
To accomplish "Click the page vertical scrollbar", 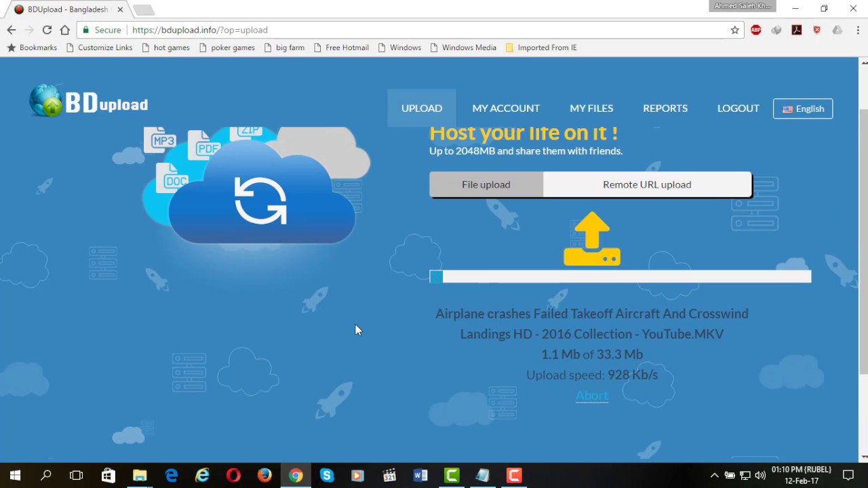I will 863,241.
